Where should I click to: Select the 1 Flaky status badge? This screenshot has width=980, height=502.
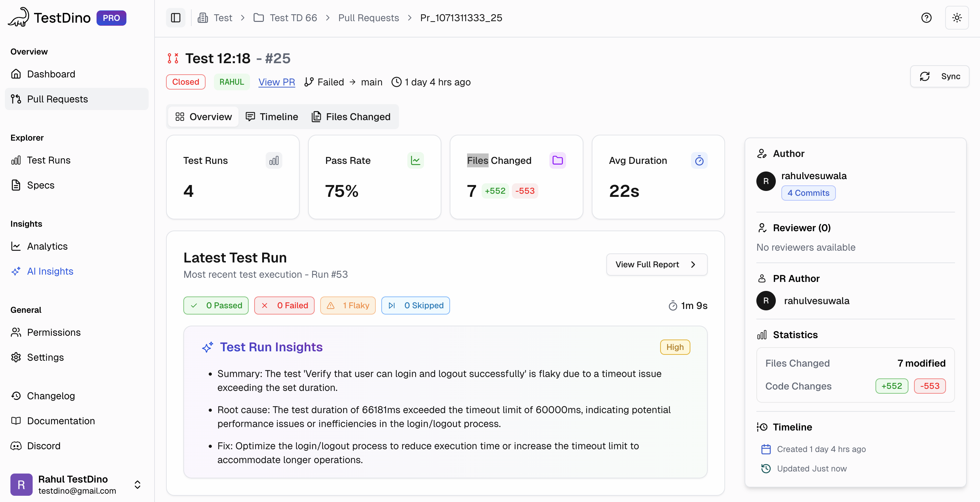click(348, 306)
